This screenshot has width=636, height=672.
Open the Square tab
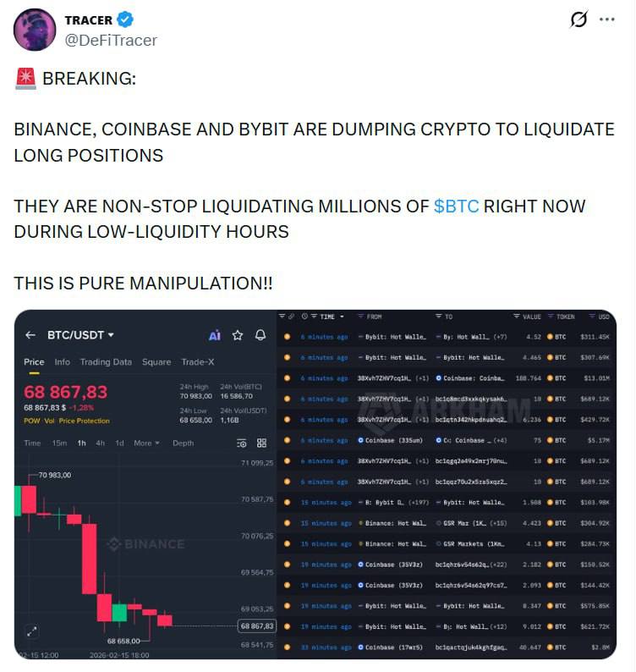[x=156, y=362]
